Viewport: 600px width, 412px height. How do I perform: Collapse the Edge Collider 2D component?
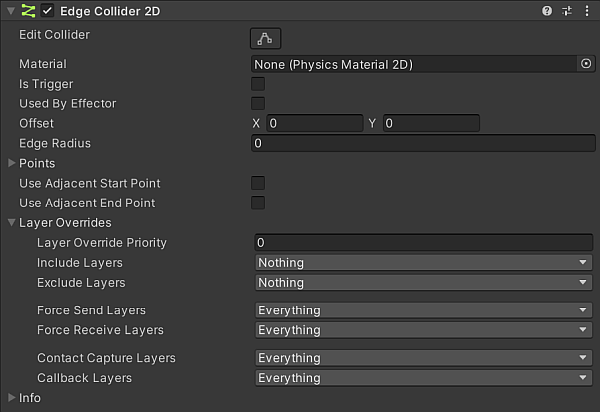point(9,10)
